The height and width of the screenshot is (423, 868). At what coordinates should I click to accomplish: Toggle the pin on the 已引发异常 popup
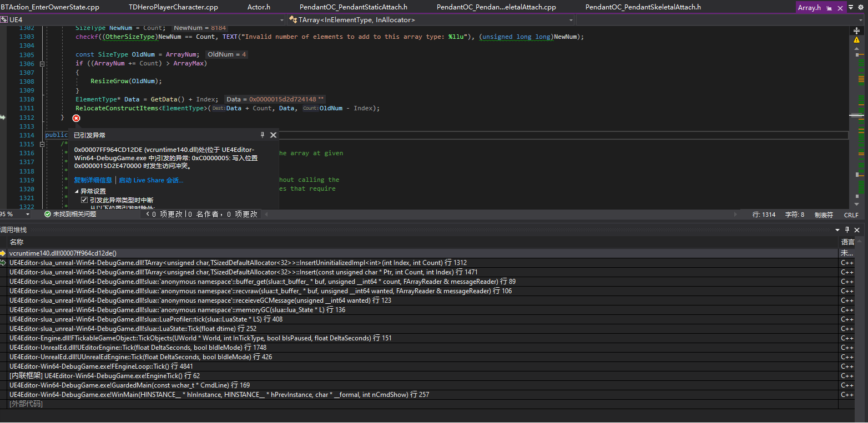pyautogui.click(x=262, y=134)
